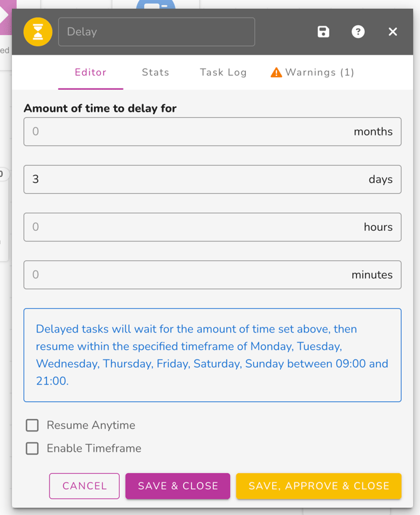Focus the minutes input field
This screenshot has height=515, width=420.
[188, 275]
